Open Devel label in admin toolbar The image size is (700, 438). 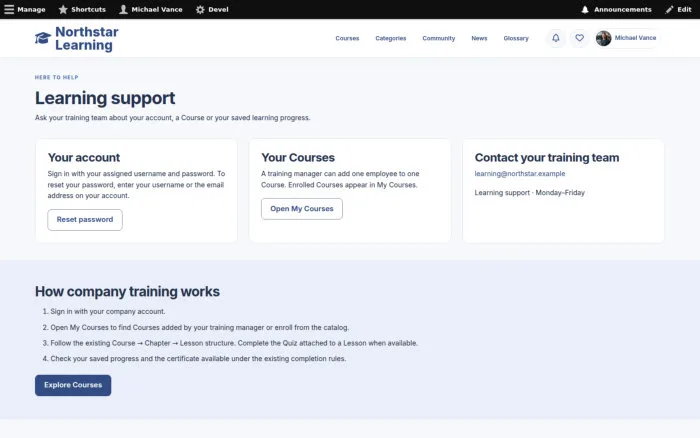(218, 9)
